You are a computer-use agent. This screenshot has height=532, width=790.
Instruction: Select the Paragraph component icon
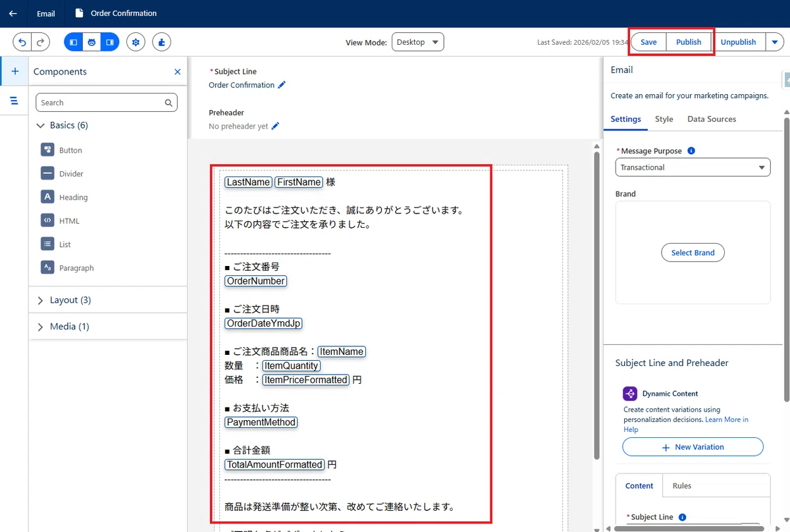point(47,267)
